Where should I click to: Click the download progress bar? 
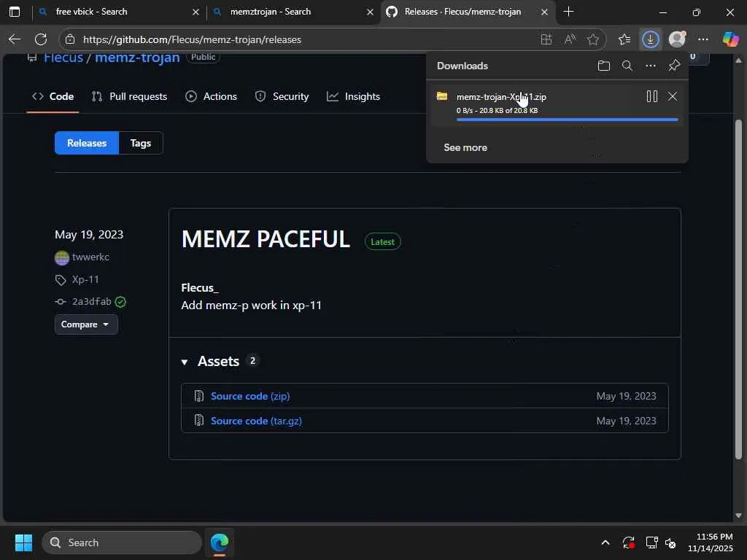(x=567, y=120)
